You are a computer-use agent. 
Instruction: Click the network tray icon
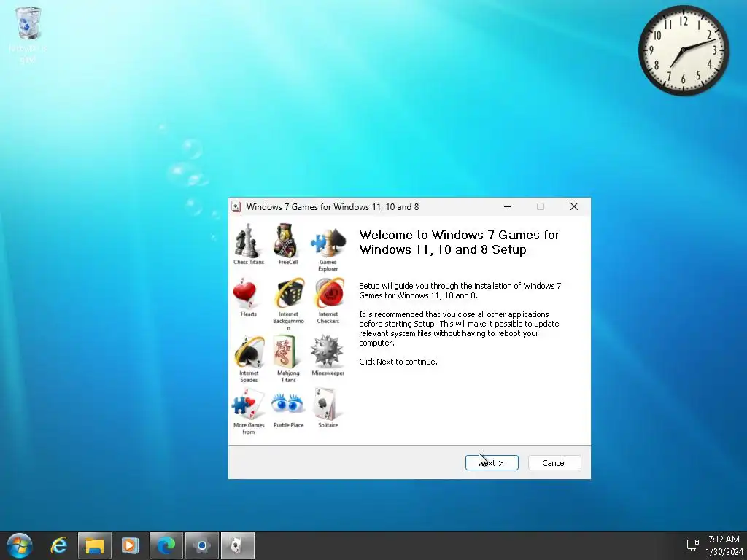click(693, 545)
